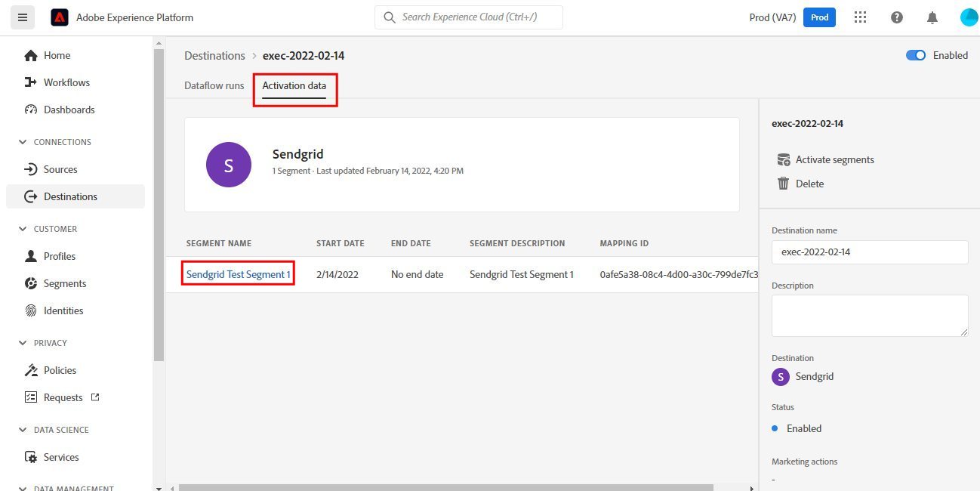This screenshot has height=491, width=980.
Task: Click the Profiles person icon
Action: point(31,256)
